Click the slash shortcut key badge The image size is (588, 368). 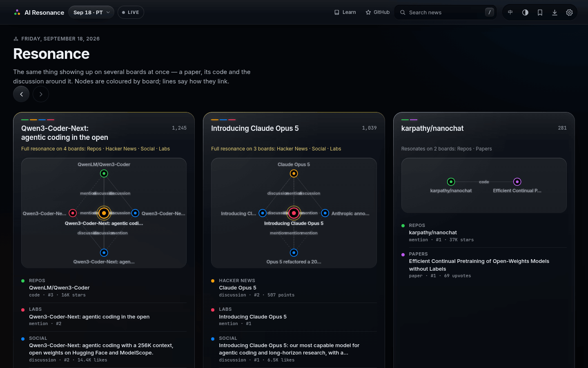(490, 12)
